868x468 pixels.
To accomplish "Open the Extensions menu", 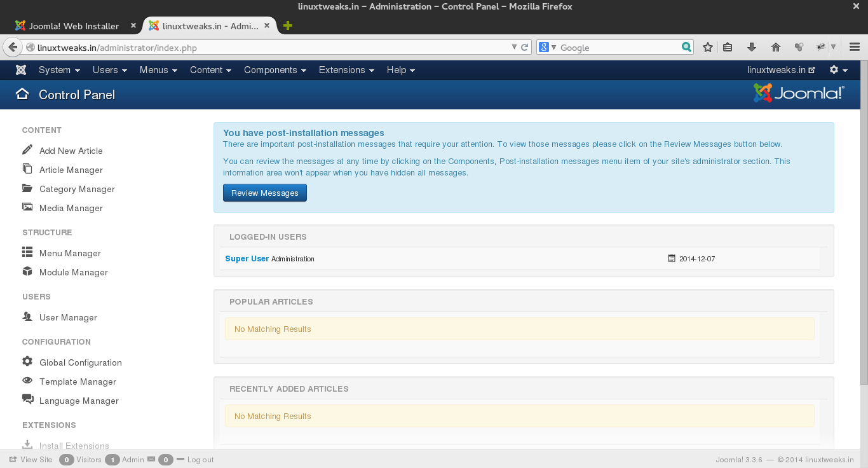I will (346, 70).
